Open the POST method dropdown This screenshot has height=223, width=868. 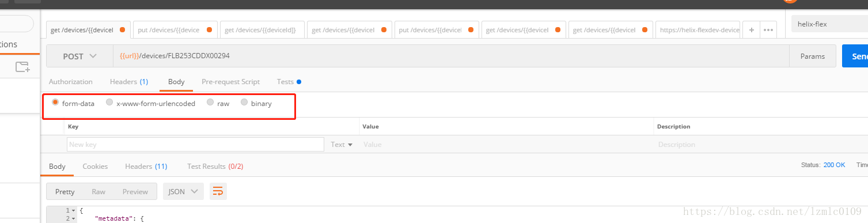tap(79, 56)
